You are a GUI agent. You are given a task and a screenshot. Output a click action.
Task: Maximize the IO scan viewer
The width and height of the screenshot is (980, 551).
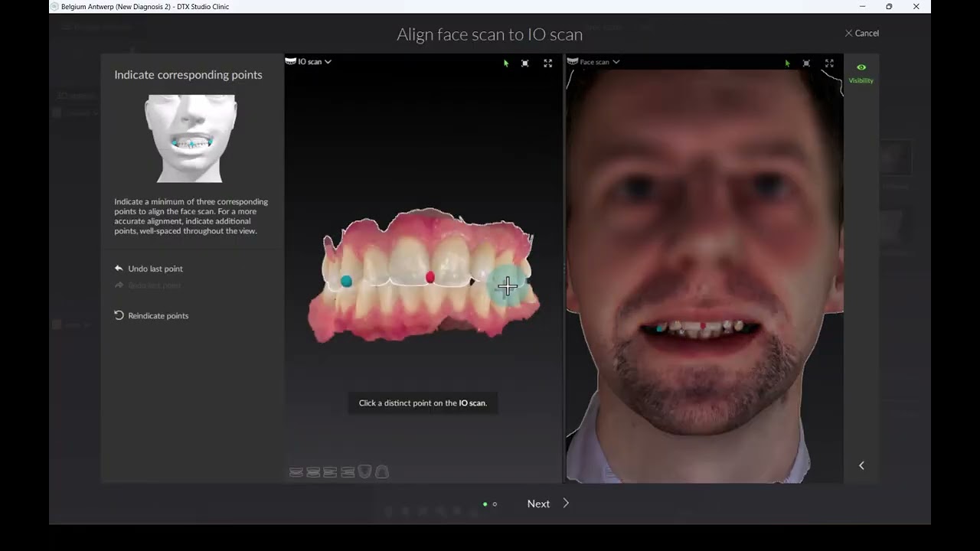pos(548,64)
